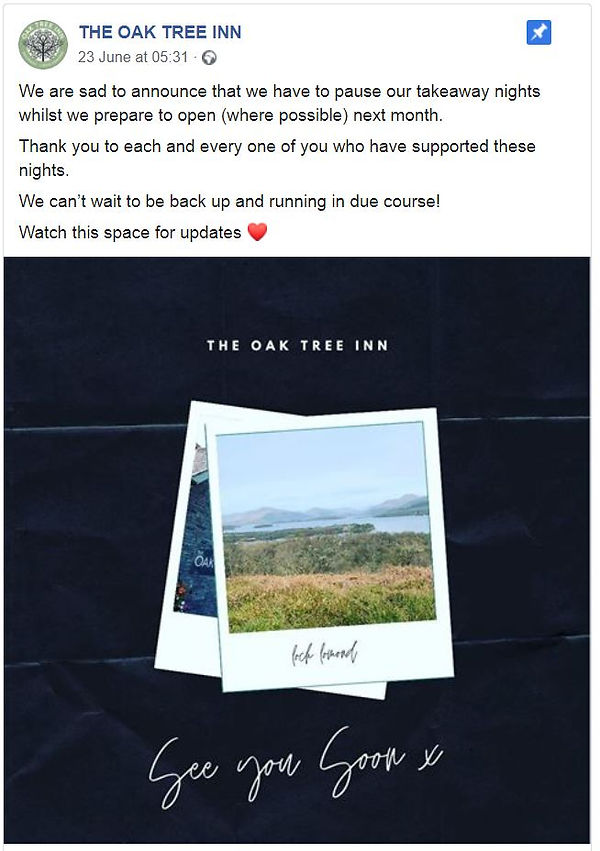Click the "We are sad to announce" paragraph
This screenshot has height=851, width=600.
(279, 103)
